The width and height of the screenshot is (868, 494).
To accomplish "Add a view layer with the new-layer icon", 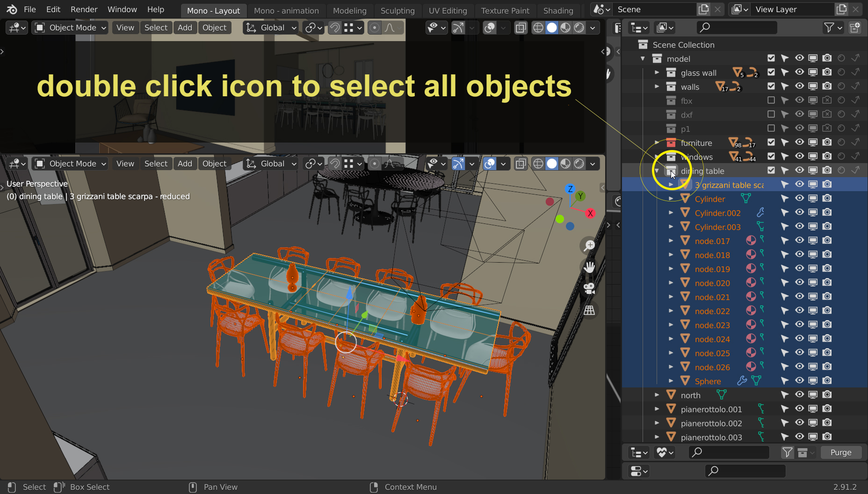I will 841,9.
